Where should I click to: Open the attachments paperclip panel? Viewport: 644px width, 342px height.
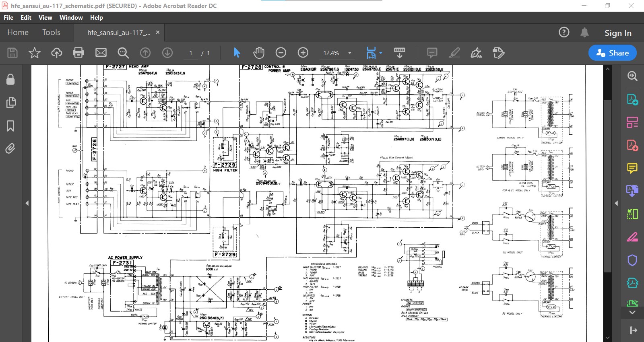(x=10, y=149)
